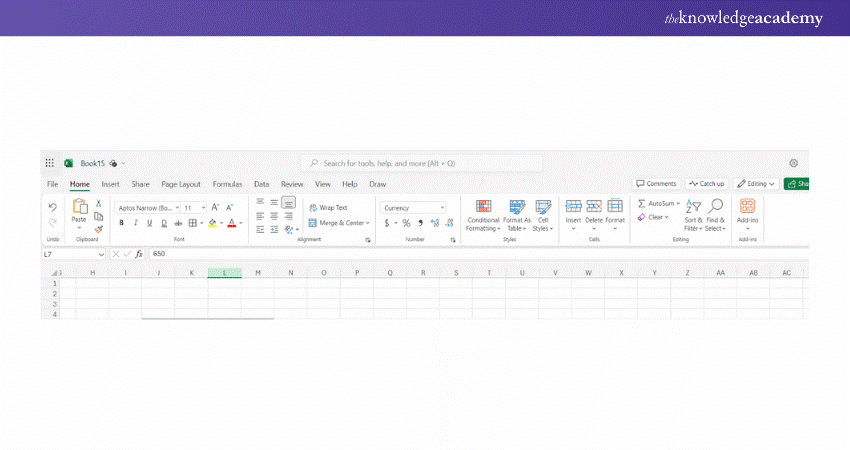Open settings gear icon at top right
The height and width of the screenshot is (450, 850).
794,163
